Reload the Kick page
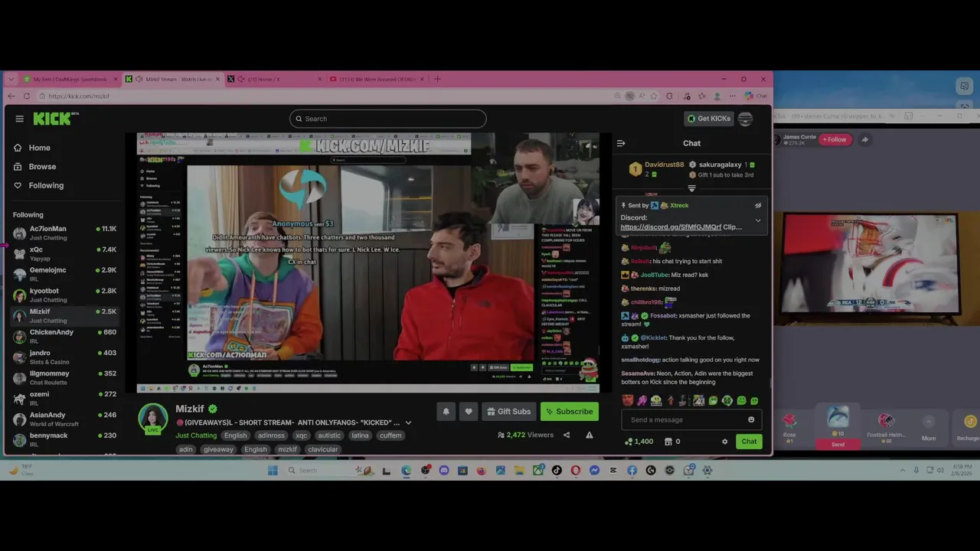The image size is (980, 551). [x=27, y=96]
